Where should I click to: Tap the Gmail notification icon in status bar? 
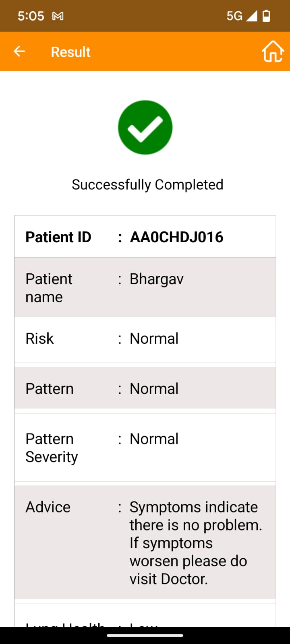click(x=58, y=16)
